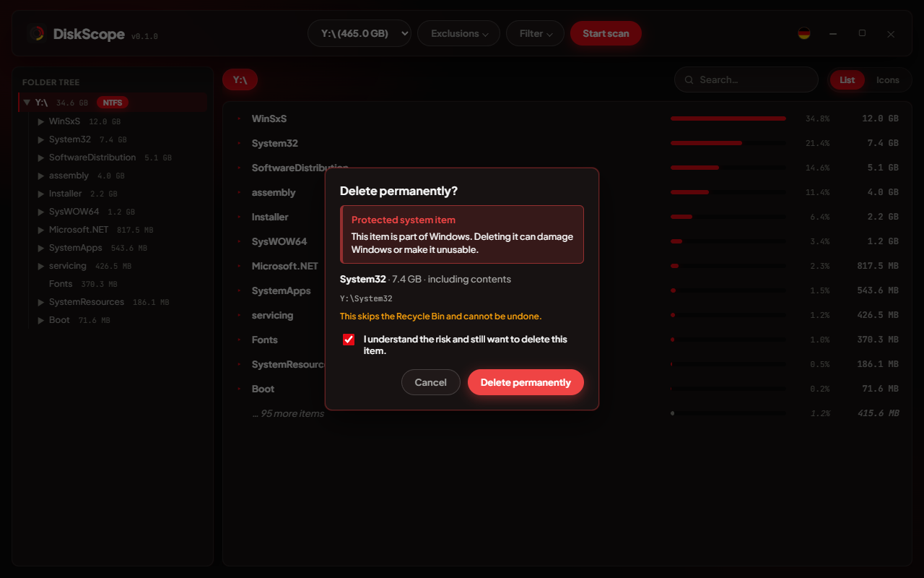Viewport: 924px width, 578px height.
Task: Click the 5.1 GB size in file list
Action: pyautogui.click(x=883, y=168)
